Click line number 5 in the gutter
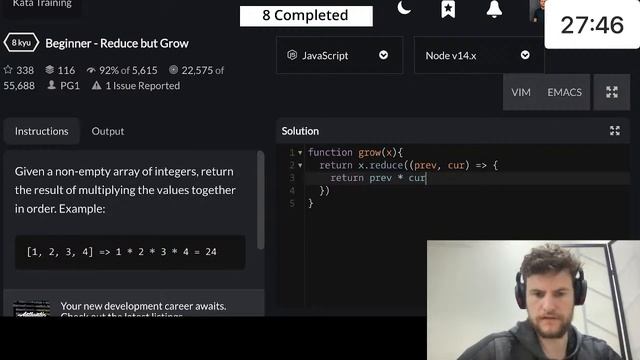The height and width of the screenshot is (360, 640). (x=292, y=203)
